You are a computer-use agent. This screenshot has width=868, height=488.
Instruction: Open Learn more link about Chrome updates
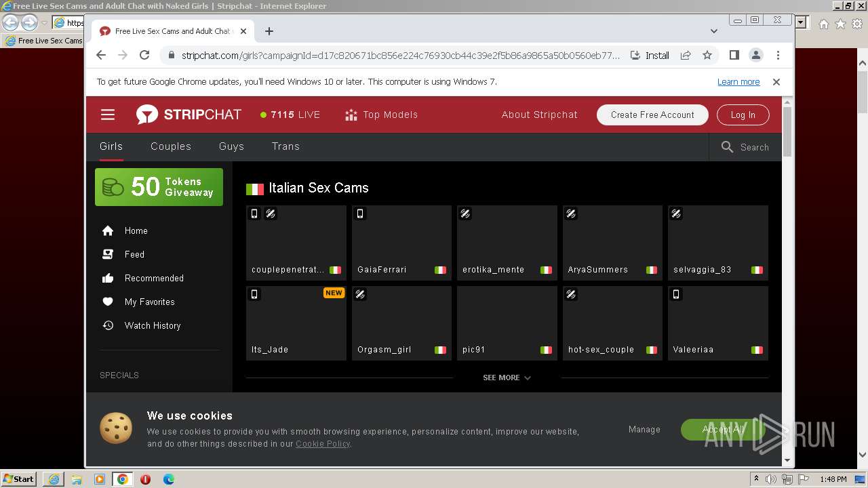click(x=738, y=82)
